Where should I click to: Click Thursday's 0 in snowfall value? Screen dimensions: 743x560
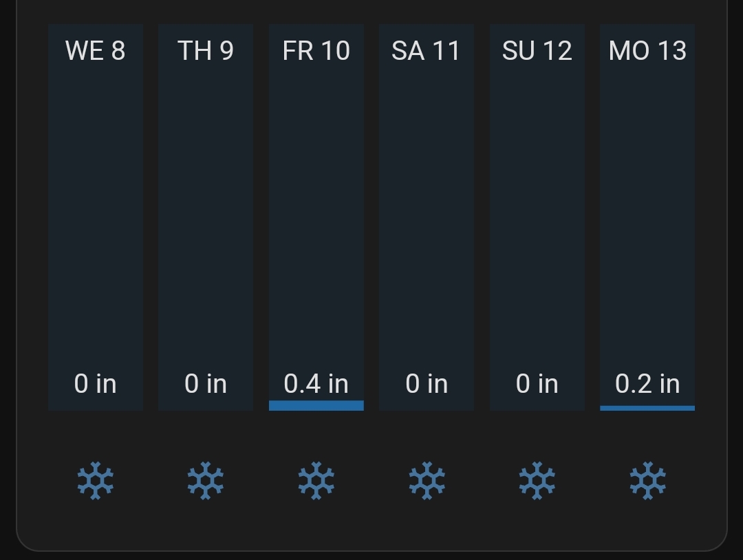tap(206, 384)
